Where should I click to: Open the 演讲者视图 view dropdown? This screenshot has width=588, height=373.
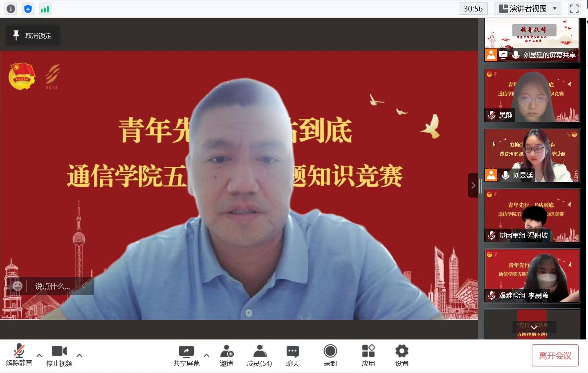[528, 9]
